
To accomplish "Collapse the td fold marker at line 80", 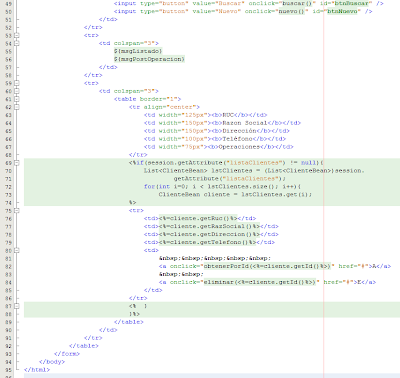I will pyautogui.click(x=17, y=250).
